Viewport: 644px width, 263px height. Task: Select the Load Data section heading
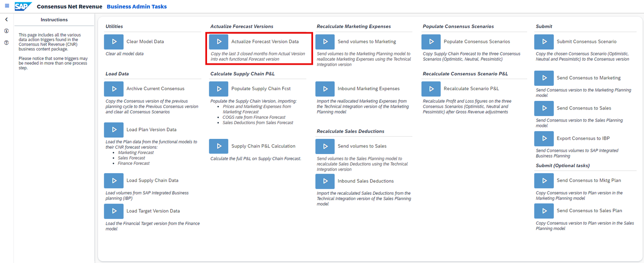[117, 74]
